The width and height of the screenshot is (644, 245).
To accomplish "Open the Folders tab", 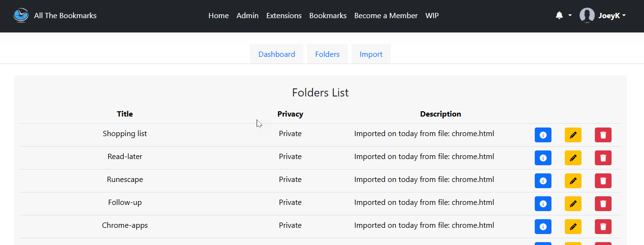I will (327, 54).
